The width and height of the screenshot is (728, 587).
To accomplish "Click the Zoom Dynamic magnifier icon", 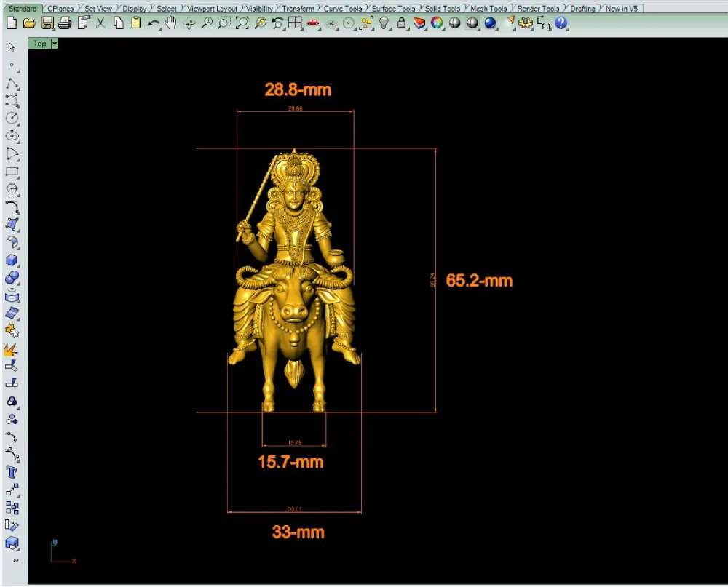I will coord(207,23).
